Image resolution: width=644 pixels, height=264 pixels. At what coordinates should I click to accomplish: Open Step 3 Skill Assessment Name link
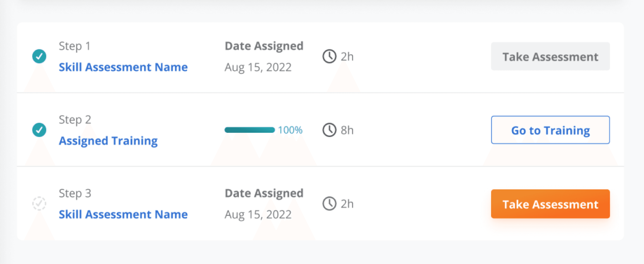123,215
